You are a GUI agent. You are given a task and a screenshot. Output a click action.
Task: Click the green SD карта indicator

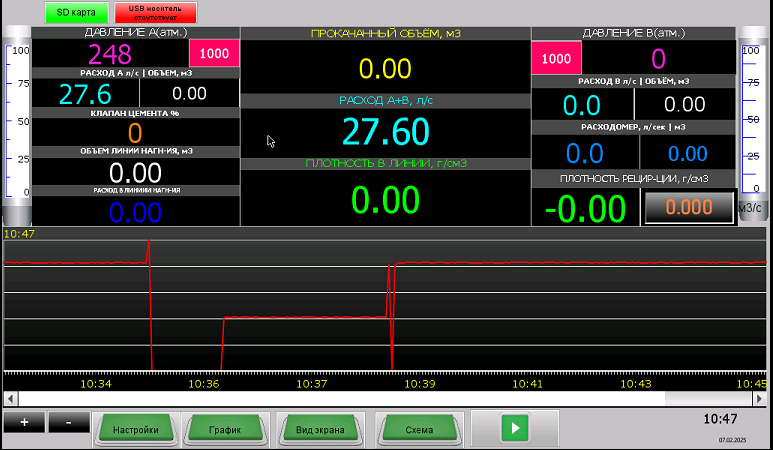pos(75,12)
